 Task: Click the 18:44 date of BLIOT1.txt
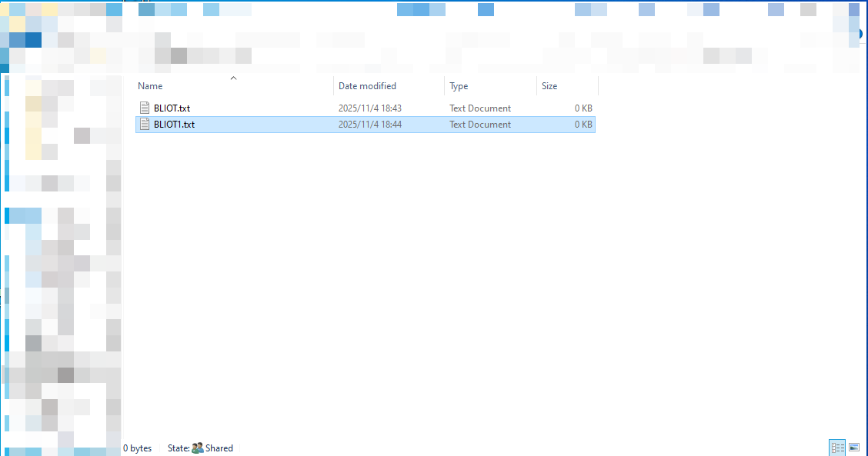(370, 125)
